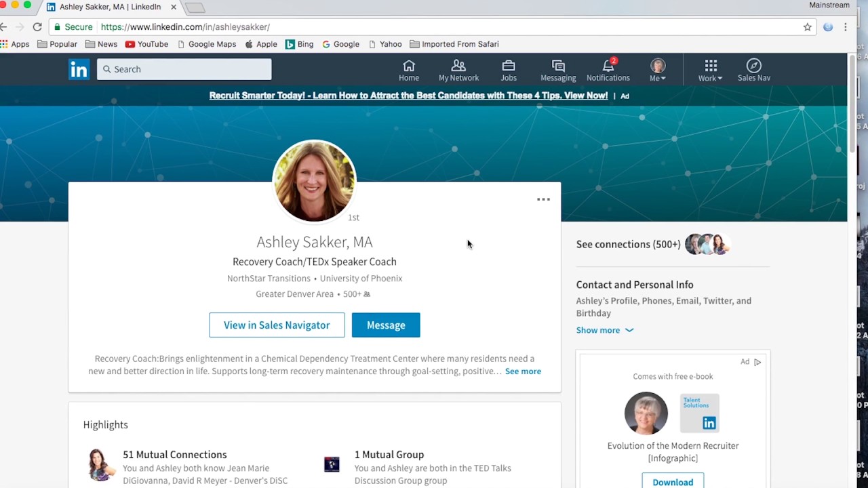Click the page vertical scrollbar
The image size is (868, 488).
click(852, 105)
